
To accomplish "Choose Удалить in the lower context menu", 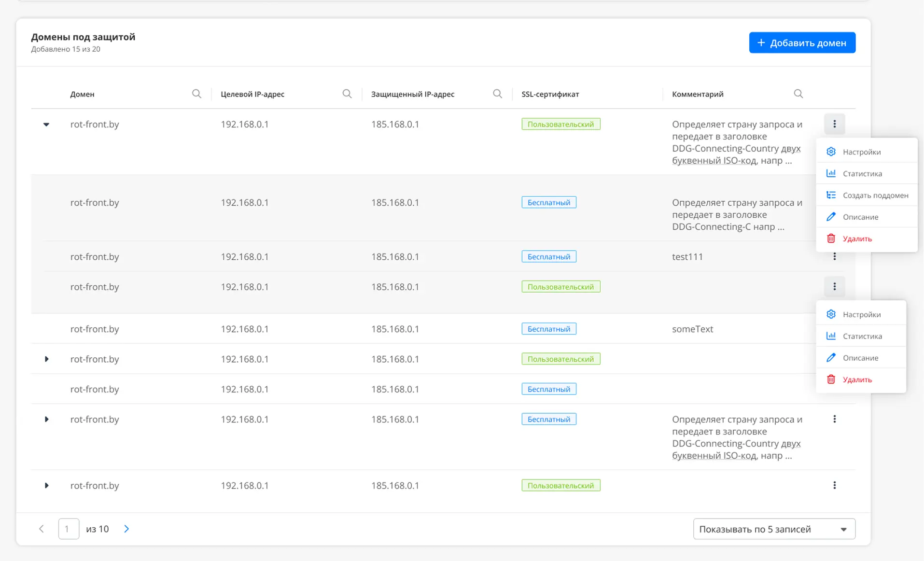I will point(861,379).
